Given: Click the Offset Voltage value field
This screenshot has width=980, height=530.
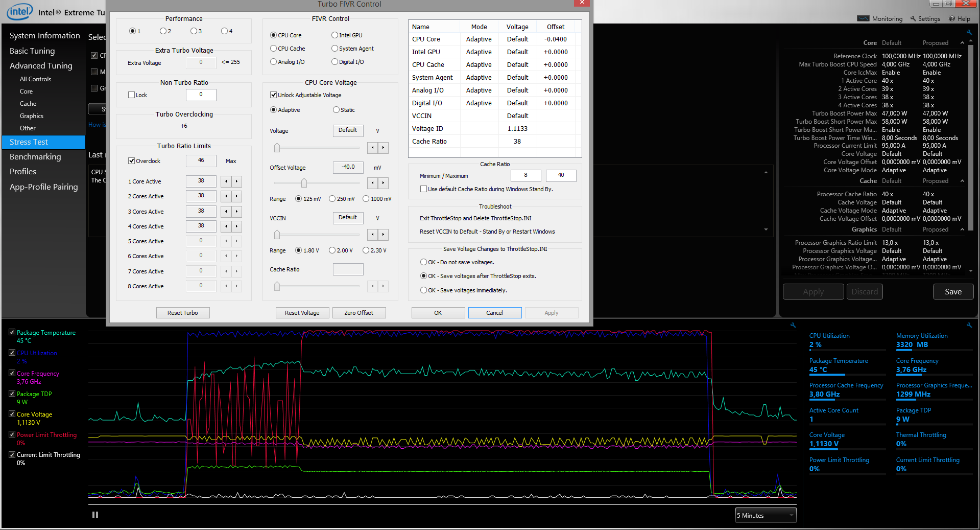Looking at the screenshot, I should [x=348, y=167].
